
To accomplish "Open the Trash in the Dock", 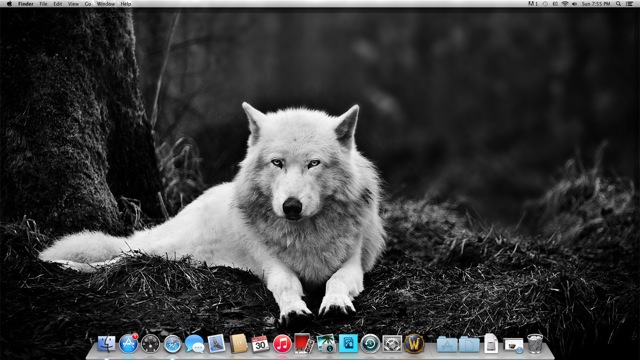I will click(x=535, y=344).
